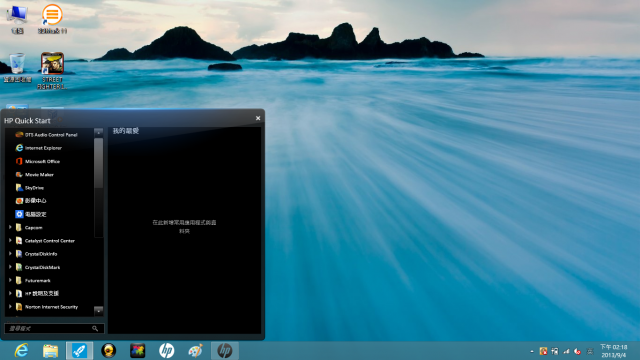
Task: Open the taskbar clock and date
Action: (613, 351)
